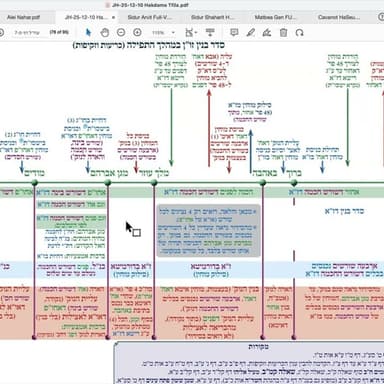This screenshot has height=384, width=384.
Task: Select the highlighter pen tool
Action: pyautogui.click(x=251, y=32)
